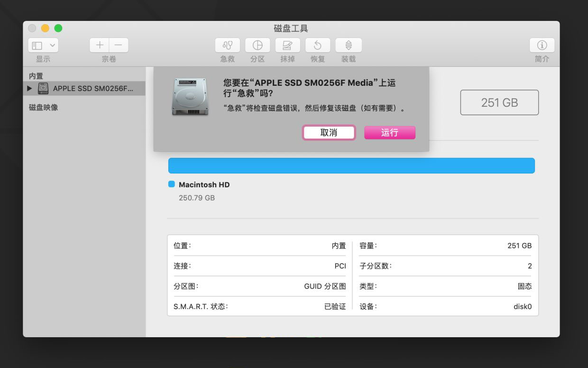The width and height of the screenshot is (588, 368).
Task: Click the 子分区数 row label
Action: (376, 266)
